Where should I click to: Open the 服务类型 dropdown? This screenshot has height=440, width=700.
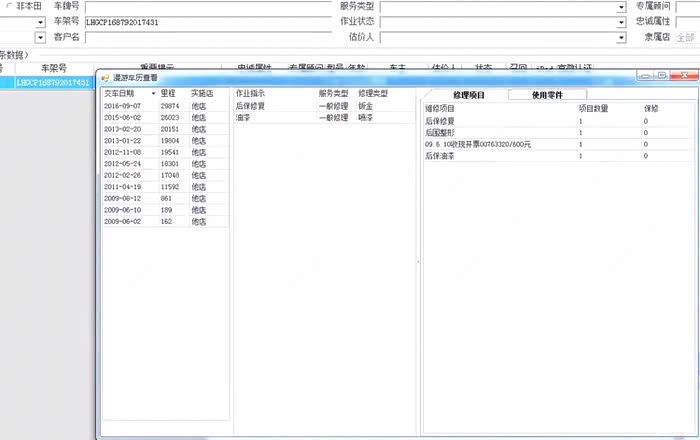pos(620,6)
